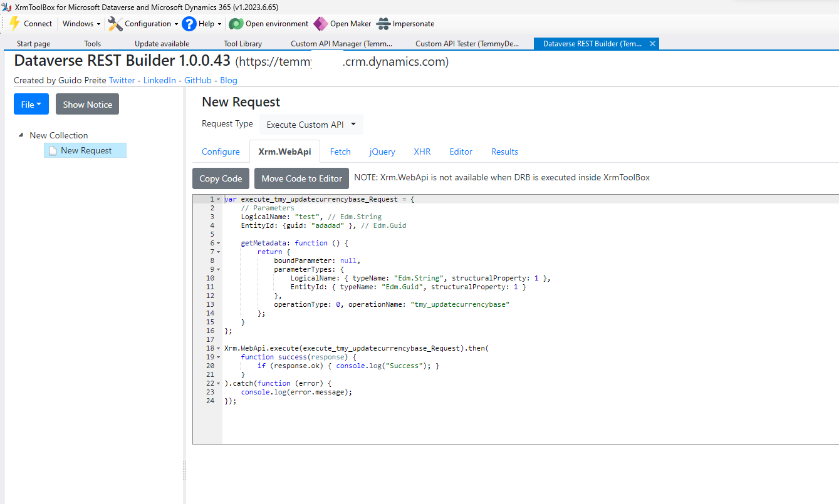Open the Configuration dropdown arrow
This screenshot has width=839, height=504.
[176, 24]
